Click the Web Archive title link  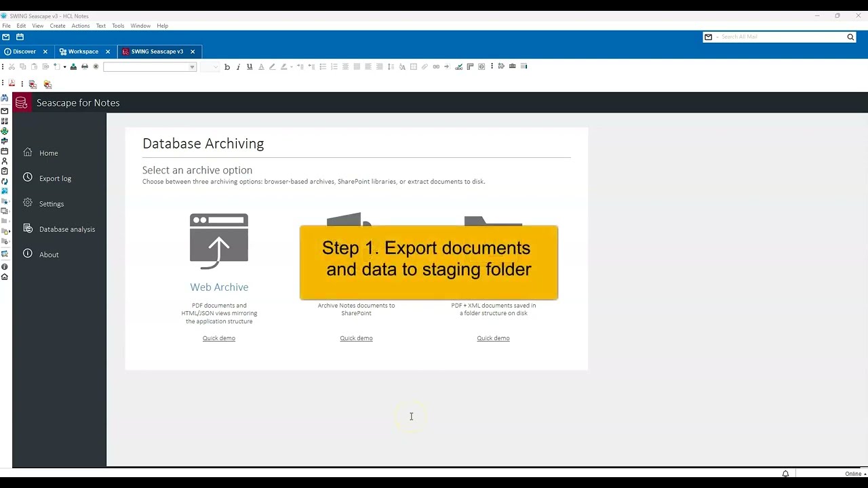coord(219,287)
